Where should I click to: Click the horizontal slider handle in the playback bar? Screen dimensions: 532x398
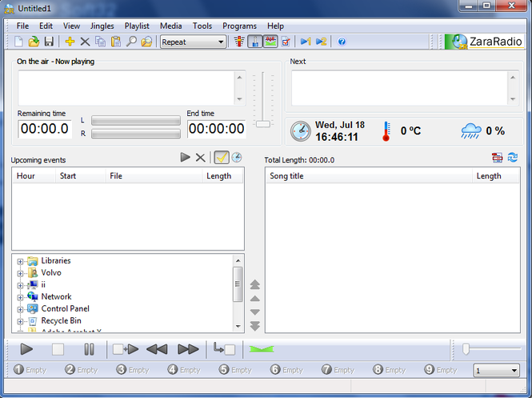[x=466, y=349]
